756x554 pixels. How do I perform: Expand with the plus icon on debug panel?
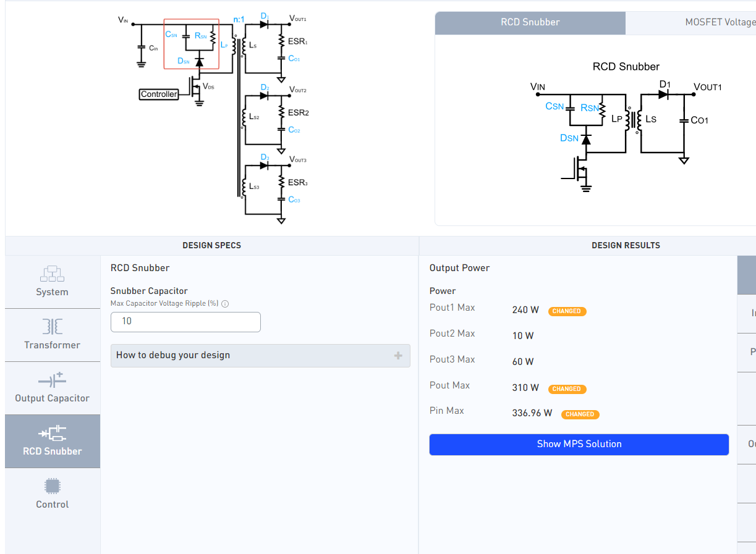coord(398,356)
